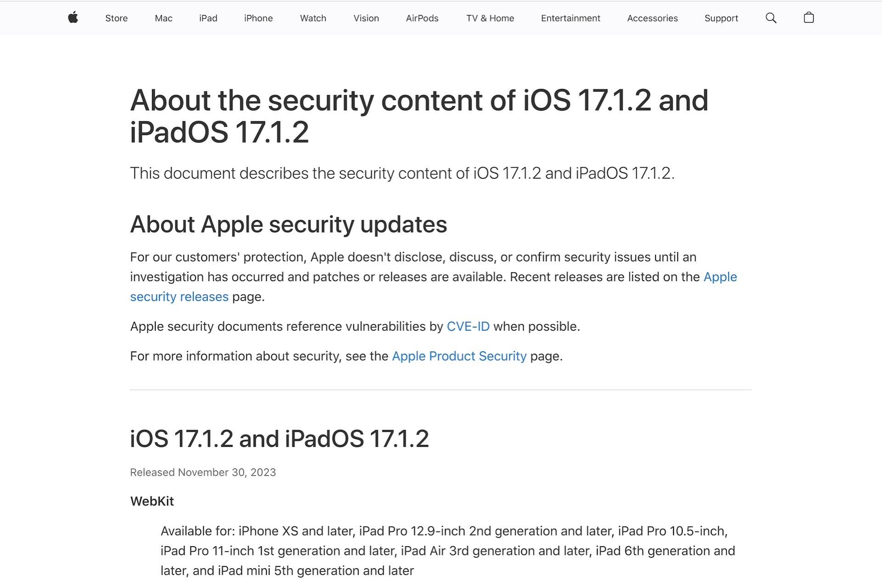Open the search icon

(x=771, y=18)
